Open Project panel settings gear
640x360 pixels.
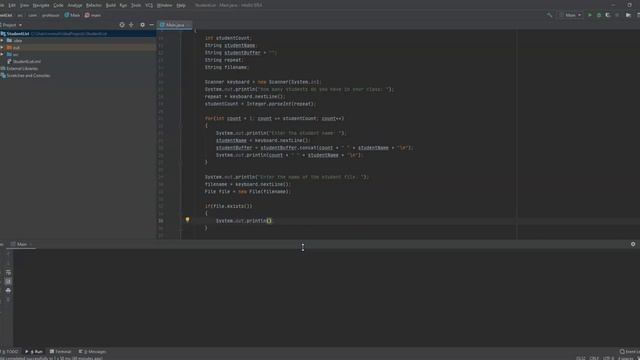pos(142,25)
